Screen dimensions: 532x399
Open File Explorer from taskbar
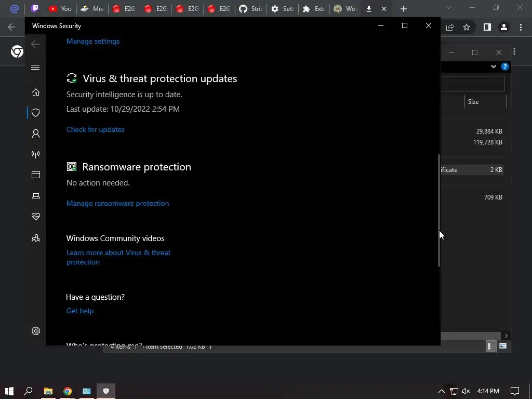click(48, 391)
